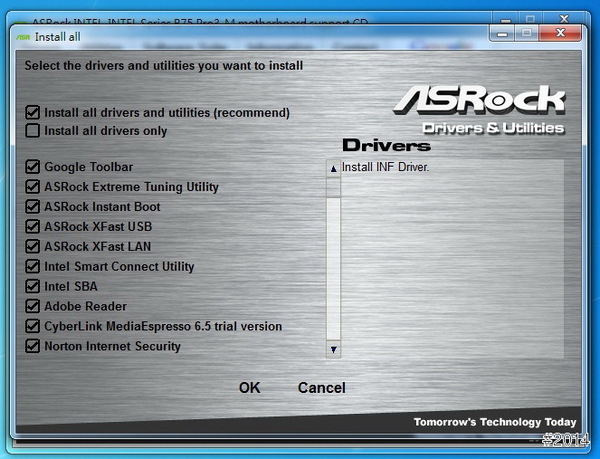
Task: Disable ASRock Instant Boot checkbox
Action: pos(33,207)
